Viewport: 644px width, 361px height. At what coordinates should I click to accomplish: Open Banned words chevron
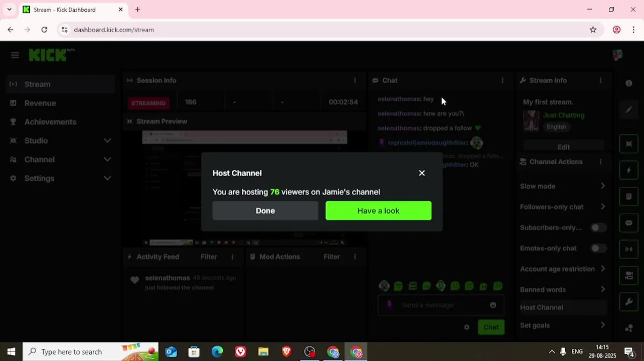(x=602, y=289)
